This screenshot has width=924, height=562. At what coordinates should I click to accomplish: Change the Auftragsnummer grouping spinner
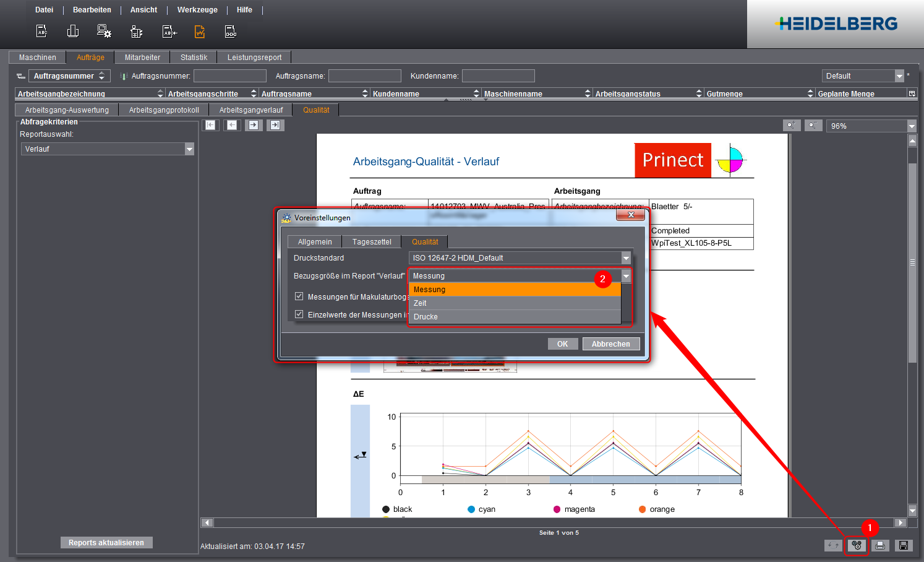point(101,76)
